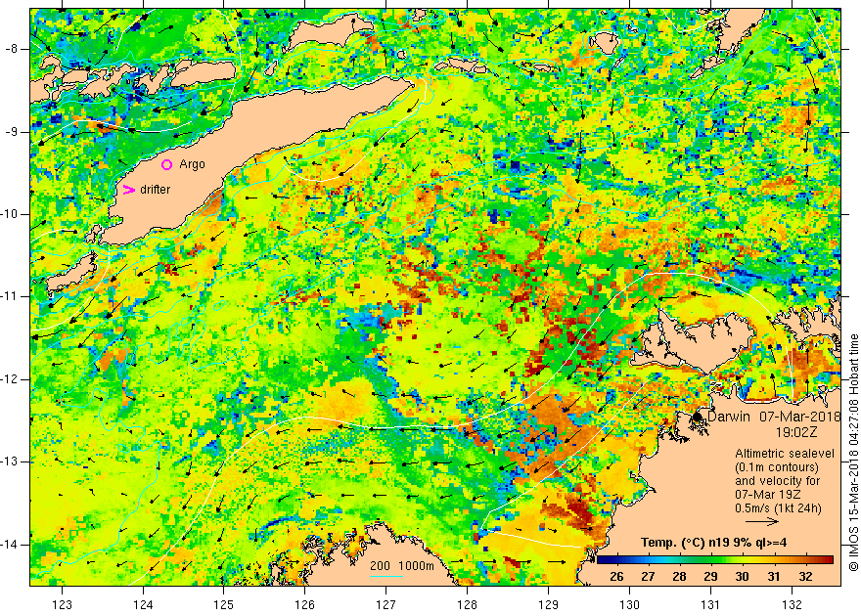
Task: Click latitude axis label '-14'
Action: pyautogui.click(x=10, y=545)
